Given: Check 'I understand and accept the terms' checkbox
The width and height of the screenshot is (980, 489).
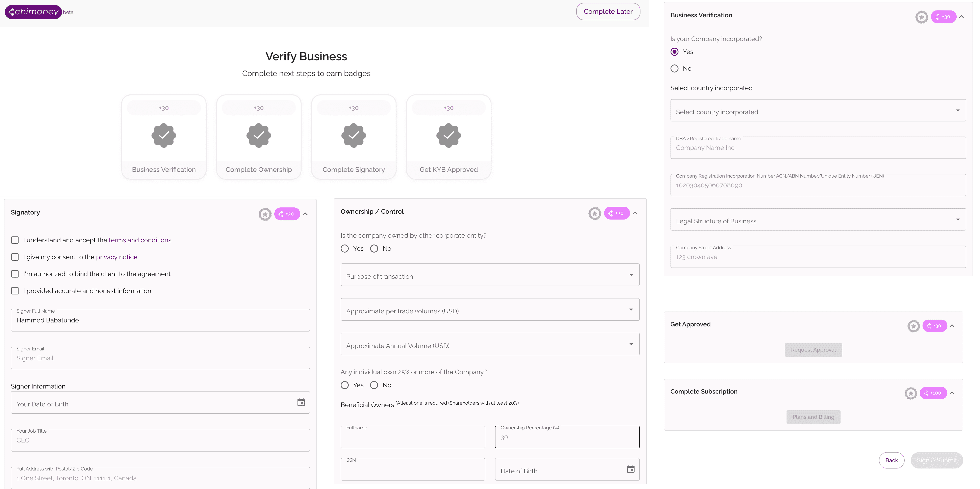Looking at the screenshot, I should click(x=15, y=240).
